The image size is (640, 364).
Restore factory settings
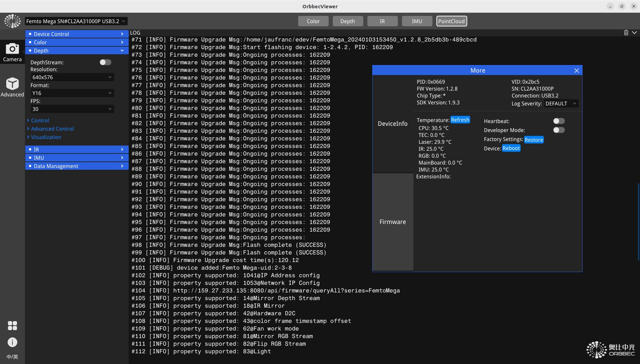pos(534,140)
